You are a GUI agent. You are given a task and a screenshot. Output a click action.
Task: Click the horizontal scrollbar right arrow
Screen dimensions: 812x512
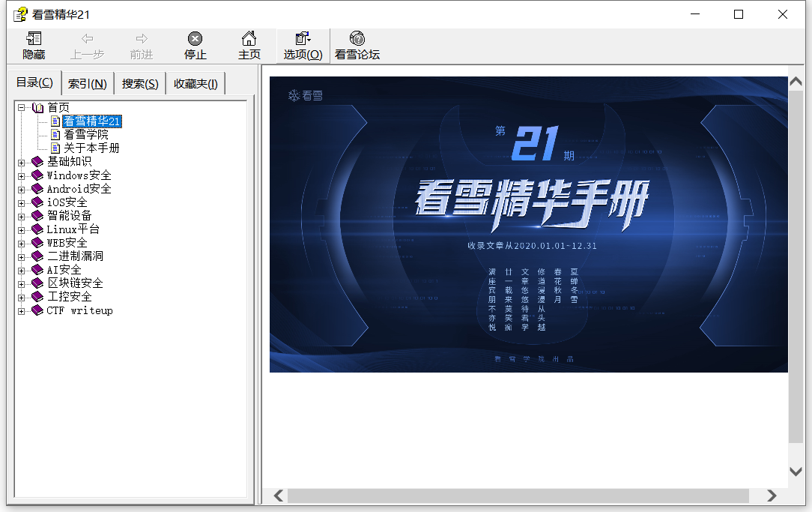[772, 496]
